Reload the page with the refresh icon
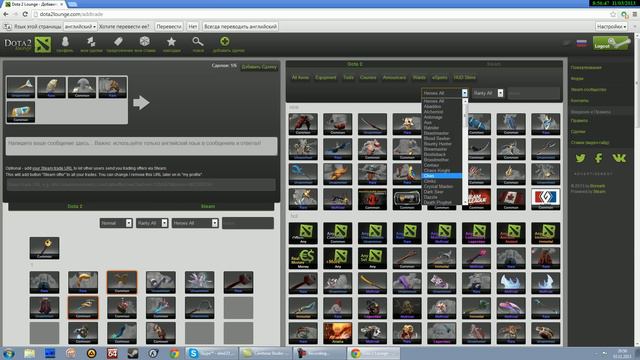The height and width of the screenshot is (360, 640). click(x=25, y=14)
